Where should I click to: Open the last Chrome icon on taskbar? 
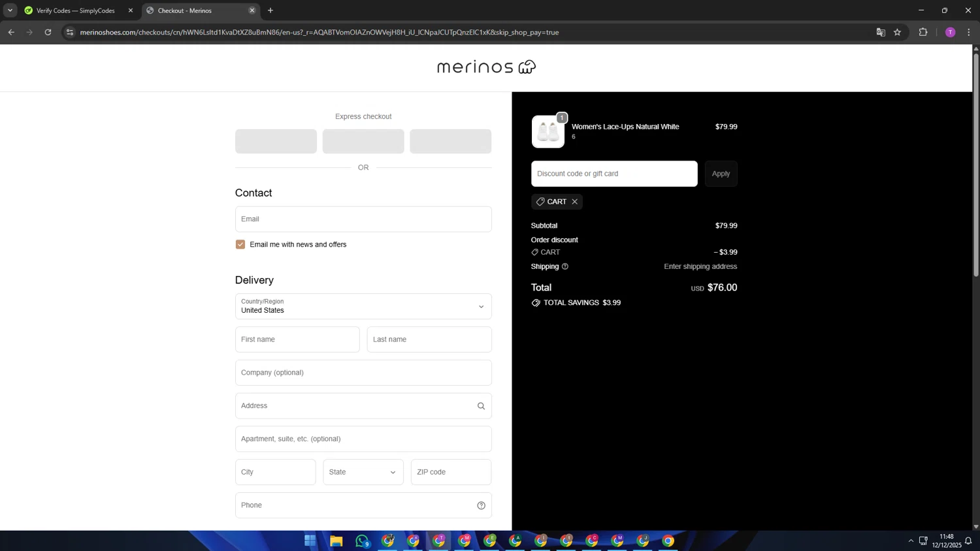(668, 541)
